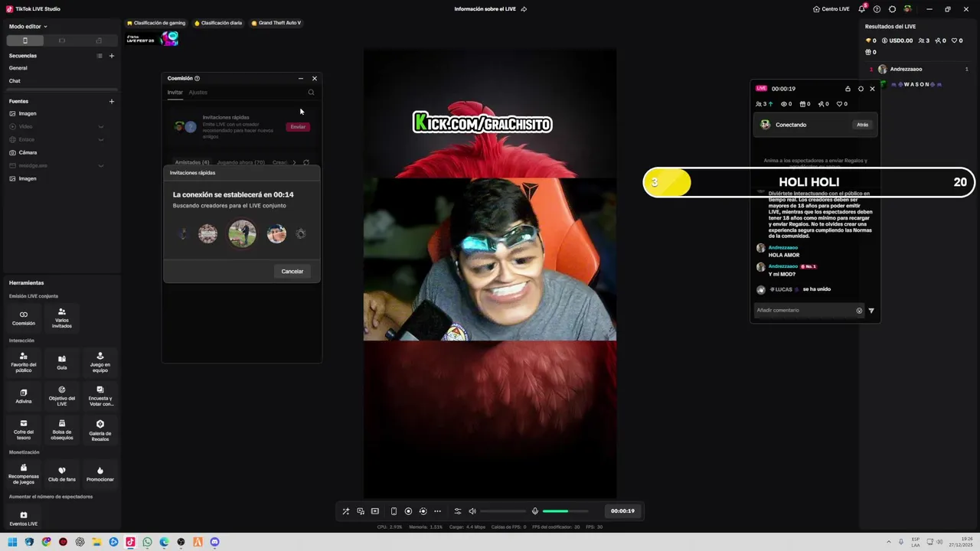Open more options ellipsis in bottom toolbar

tap(437, 511)
